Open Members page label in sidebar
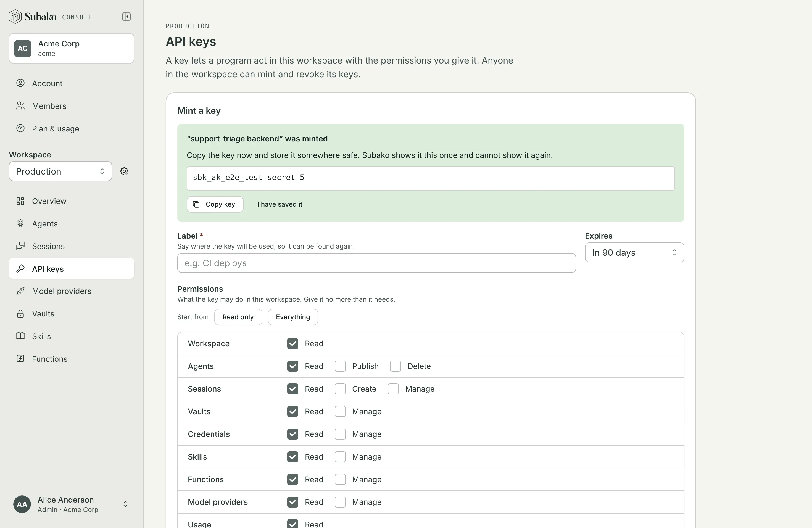This screenshot has height=528, width=812. pyautogui.click(x=49, y=106)
